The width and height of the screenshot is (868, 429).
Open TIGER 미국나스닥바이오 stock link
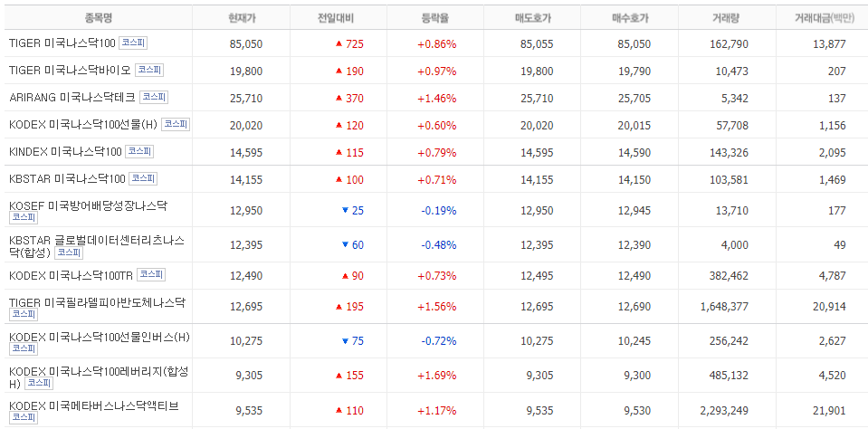tap(71, 71)
